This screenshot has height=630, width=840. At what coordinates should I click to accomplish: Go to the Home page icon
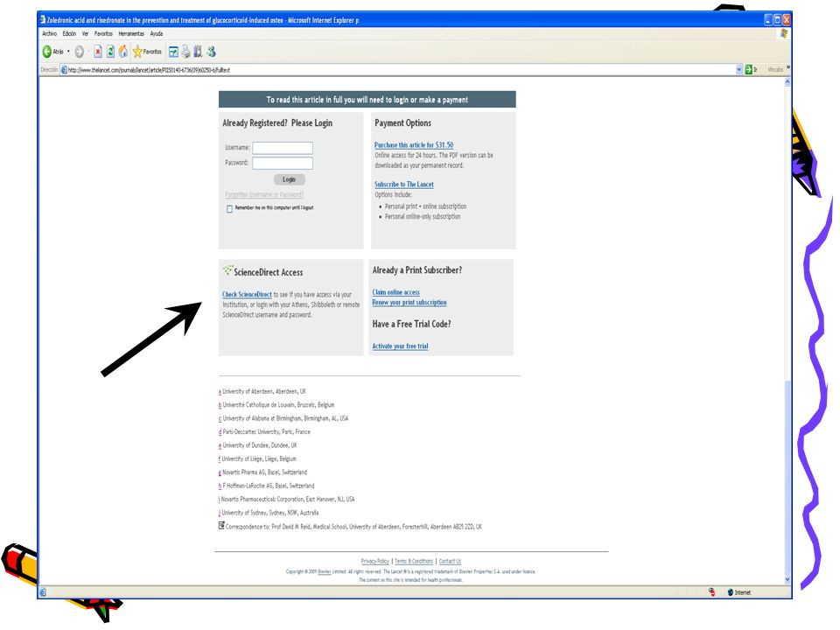[x=123, y=52]
